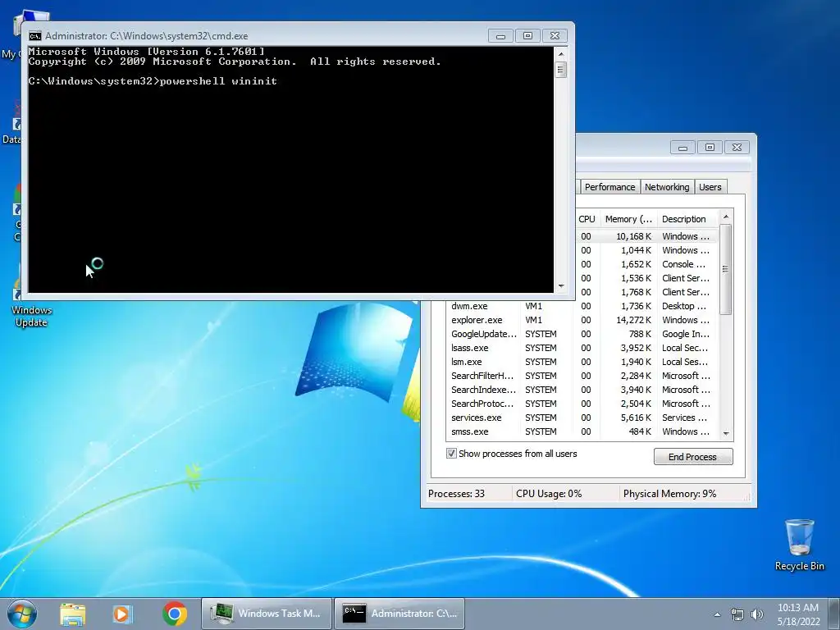
Task: Minimize the Task Manager window
Action: [682, 148]
